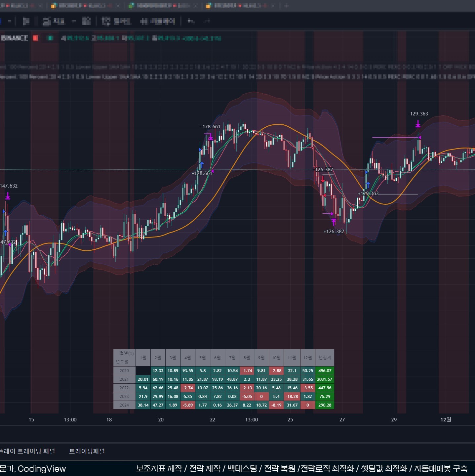Open the indicator templates icon
Screen dimensions: 475x476
pyautogui.click(x=86, y=22)
